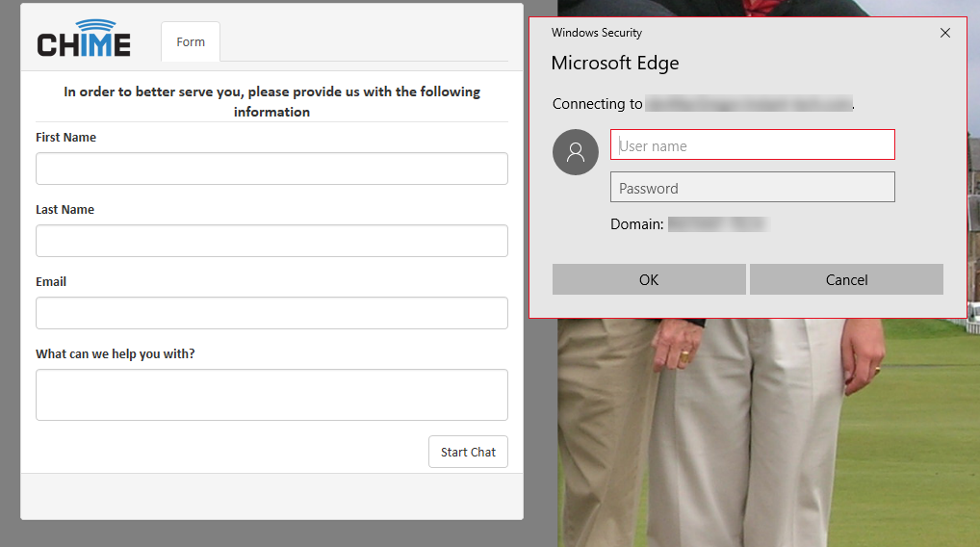Click the 'Last Name' label
980x547 pixels.
[x=65, y=209]
